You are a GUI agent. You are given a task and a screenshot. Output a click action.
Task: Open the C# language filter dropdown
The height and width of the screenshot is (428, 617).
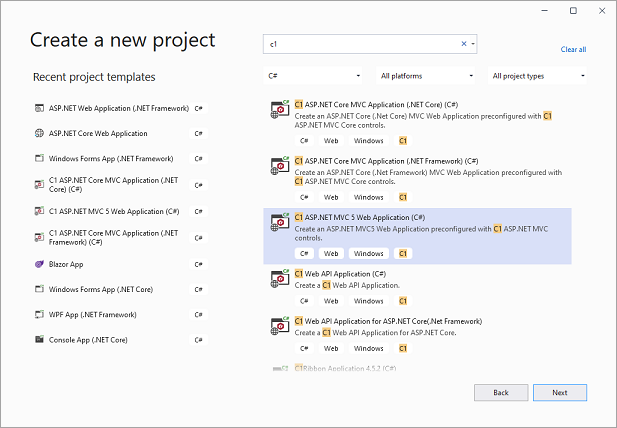[314, 76]
